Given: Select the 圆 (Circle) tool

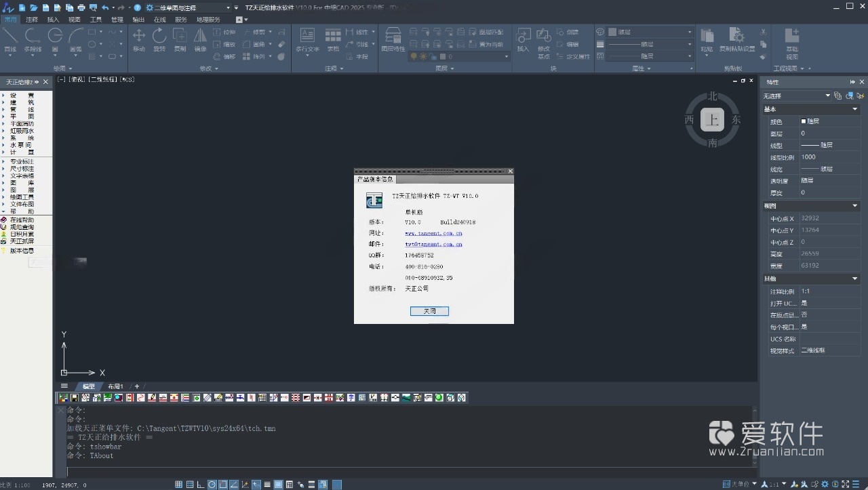Looking at the screenshot, I should coord(55,40).
